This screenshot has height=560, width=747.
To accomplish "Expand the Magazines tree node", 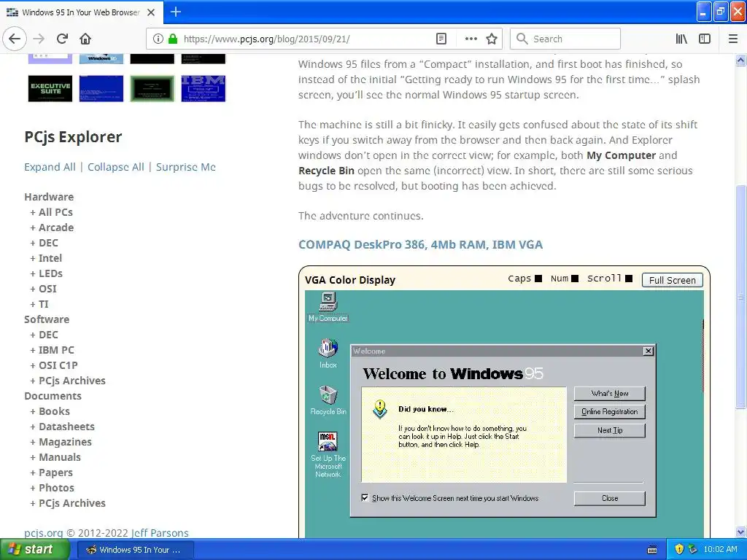I will pos(61,442).
